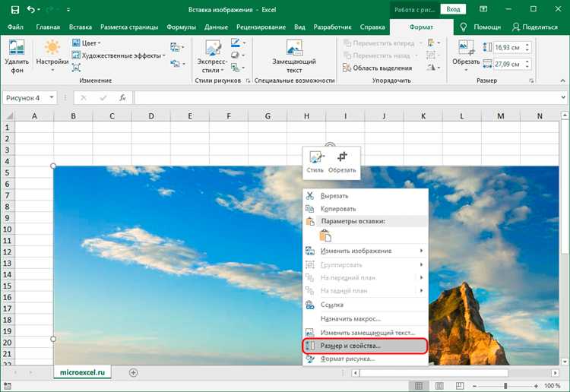The image size is (570, 392).
Task: Open the Вставка ribbon tab
Action: tap(81, 26)
